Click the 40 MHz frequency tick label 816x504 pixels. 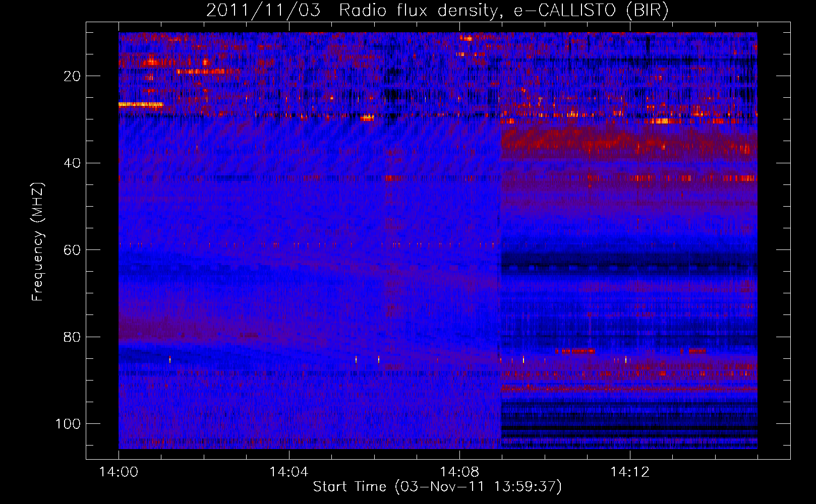(72, 163)
